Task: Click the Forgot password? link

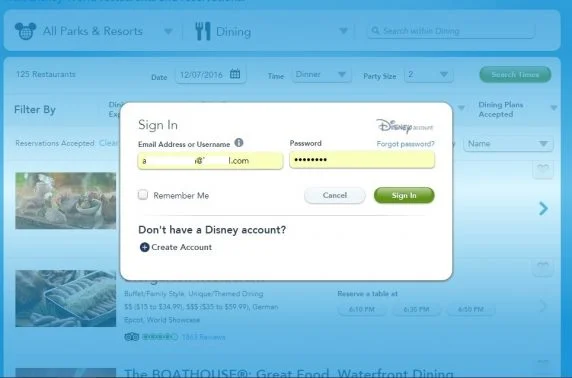Action: [x=405, y=144]
